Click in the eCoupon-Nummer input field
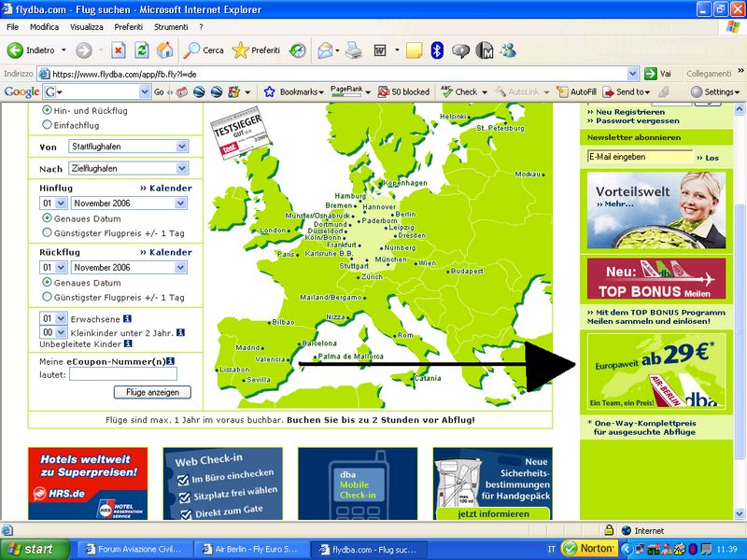This screenshot has width=747, height=560. [123, 374]
